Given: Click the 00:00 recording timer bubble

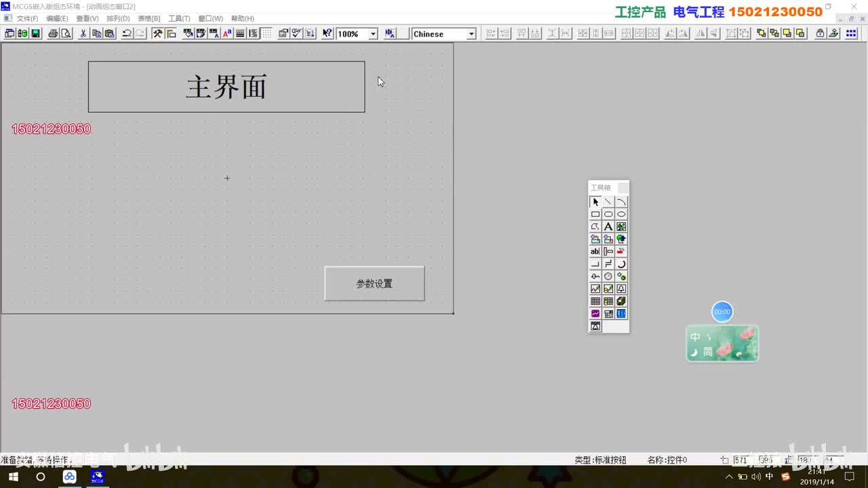Looking at the screenshot, I should [x=722, y=312].
